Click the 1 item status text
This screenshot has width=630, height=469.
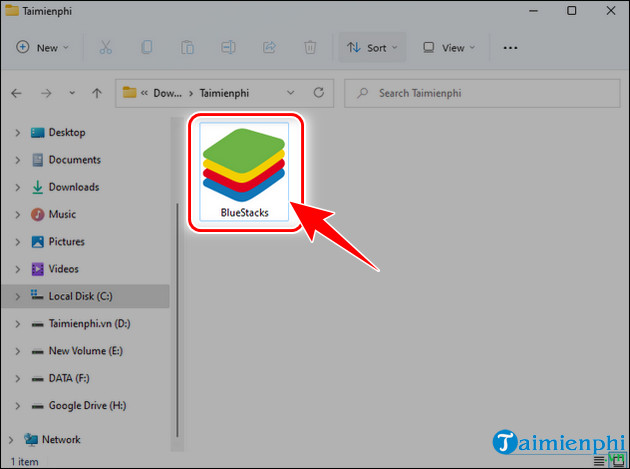click(x=25, y=462)
